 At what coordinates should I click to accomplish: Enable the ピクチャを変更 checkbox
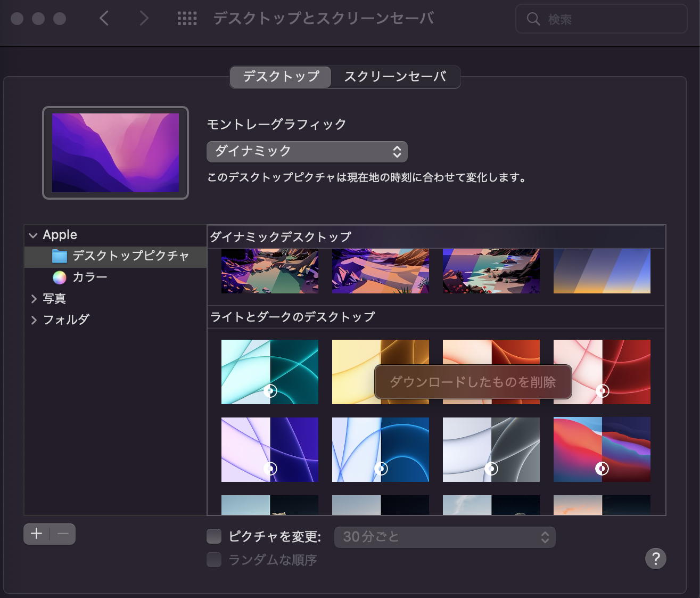point(214,536)
